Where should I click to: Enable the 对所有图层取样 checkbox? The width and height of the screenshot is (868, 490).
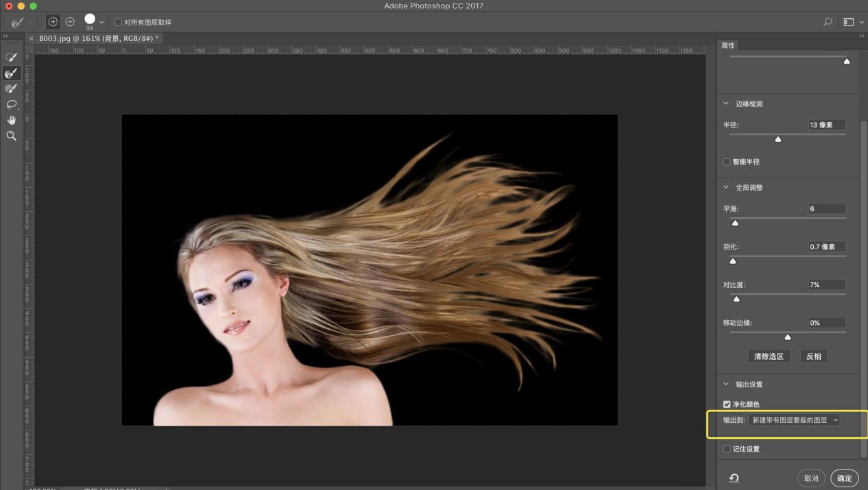coord(118,23)
